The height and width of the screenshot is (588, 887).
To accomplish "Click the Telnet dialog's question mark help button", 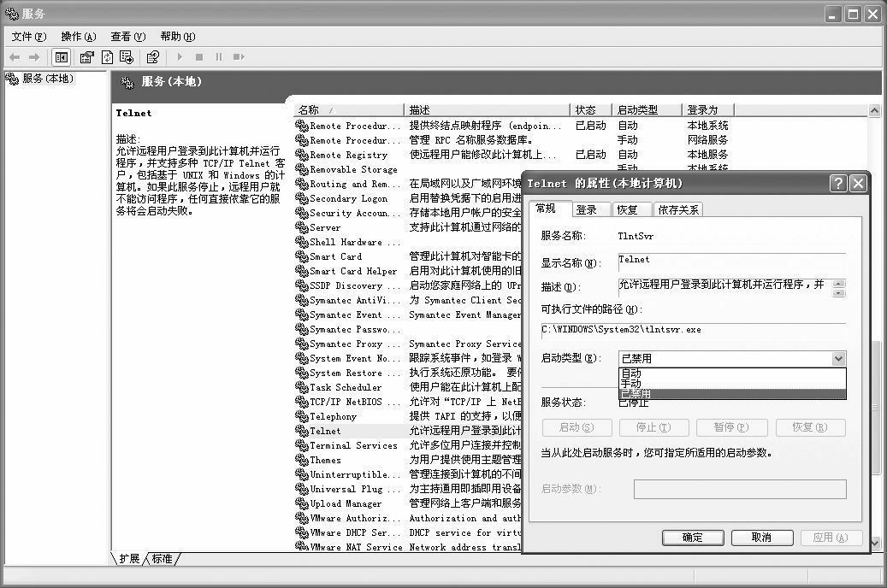I will (837, 184).
